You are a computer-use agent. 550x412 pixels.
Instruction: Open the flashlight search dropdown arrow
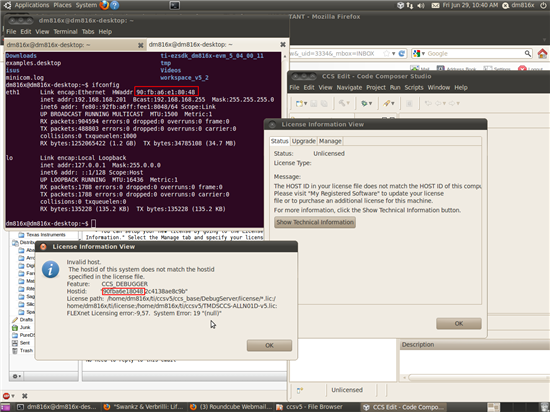click(x=393, y=103)
